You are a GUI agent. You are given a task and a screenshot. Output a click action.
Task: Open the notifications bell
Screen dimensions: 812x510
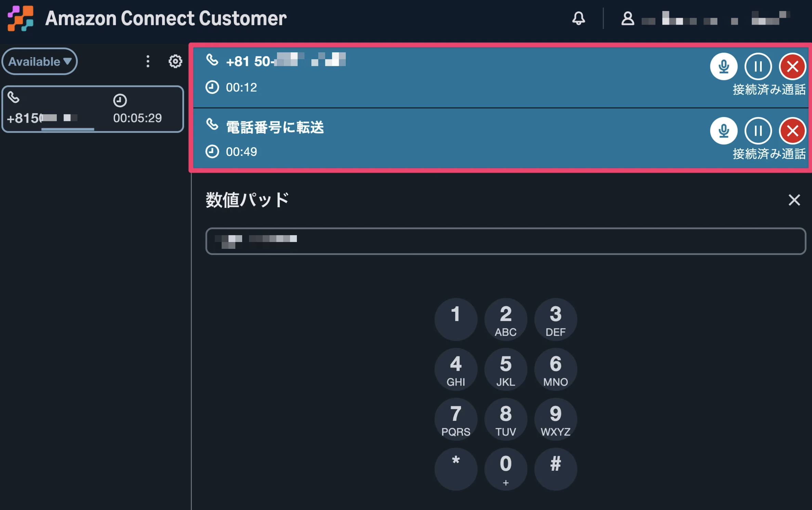[x=578, y=18]
